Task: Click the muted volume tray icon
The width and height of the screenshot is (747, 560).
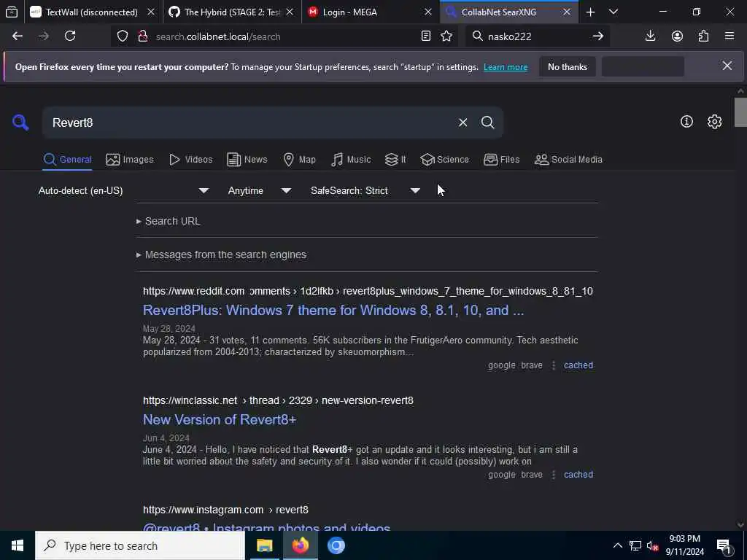Action: [653, 545]
